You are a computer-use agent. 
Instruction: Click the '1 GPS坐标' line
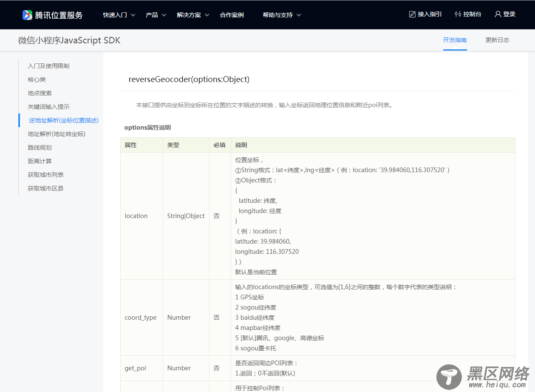point(249,297)
